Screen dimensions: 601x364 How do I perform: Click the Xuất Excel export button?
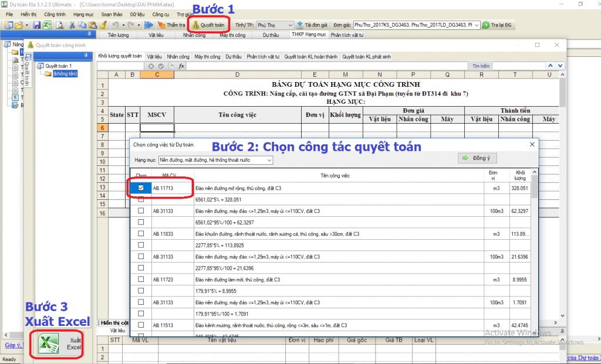(x=59, y=344)
